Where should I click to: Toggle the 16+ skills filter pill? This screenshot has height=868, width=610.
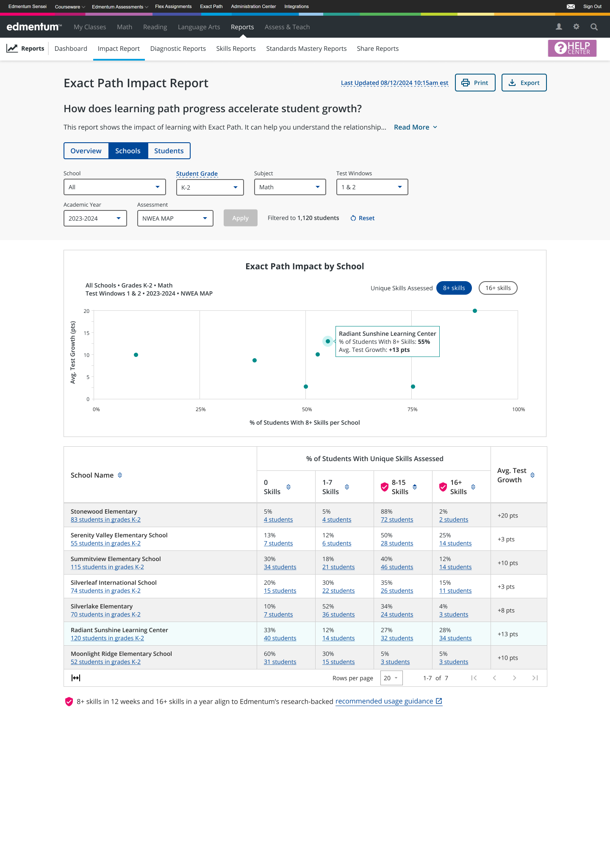(498, 288)
